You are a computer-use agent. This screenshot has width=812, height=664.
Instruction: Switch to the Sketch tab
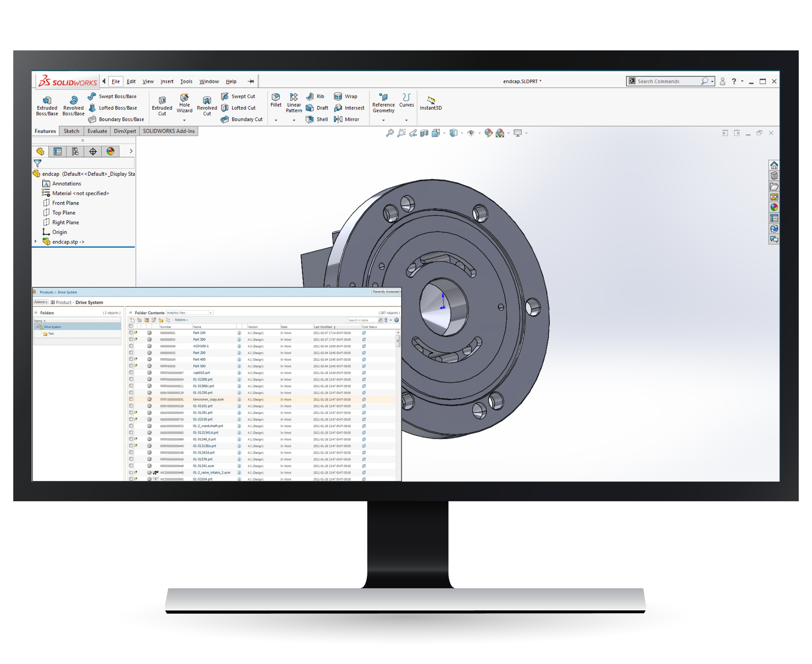click(71, 131)
